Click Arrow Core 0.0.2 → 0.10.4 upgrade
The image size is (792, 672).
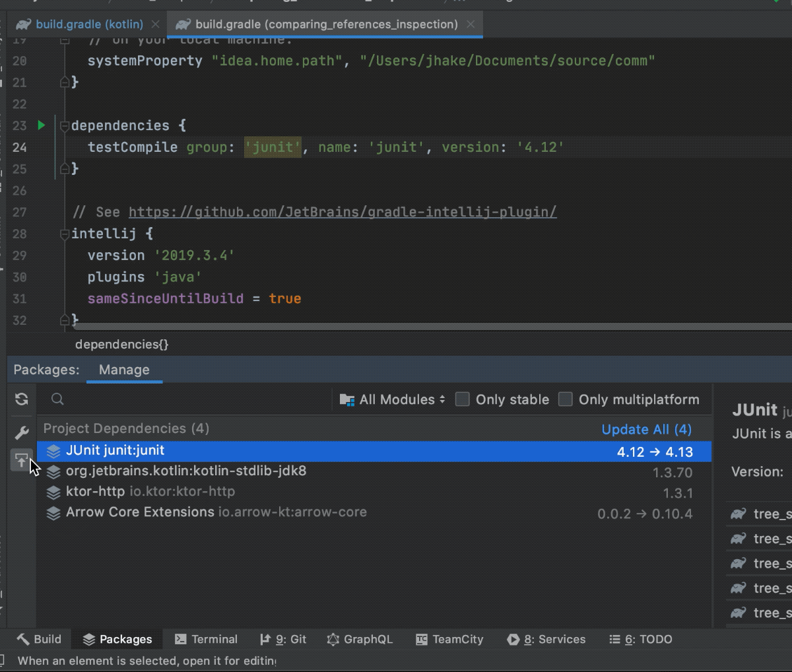pyautogui.click(x=645, y=514)
